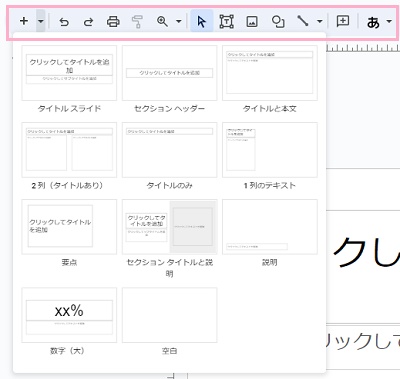The height and width of the screenshot is (379, 400).
Task: Select the text box tool
Action: pyautogui.click(x=226, y=22)
